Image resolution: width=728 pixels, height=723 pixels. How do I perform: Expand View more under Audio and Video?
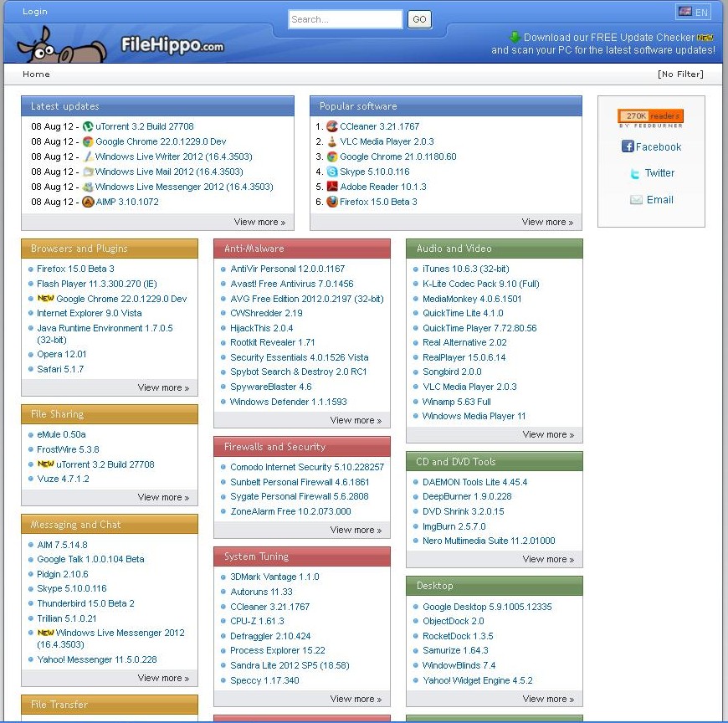point(548,434)
